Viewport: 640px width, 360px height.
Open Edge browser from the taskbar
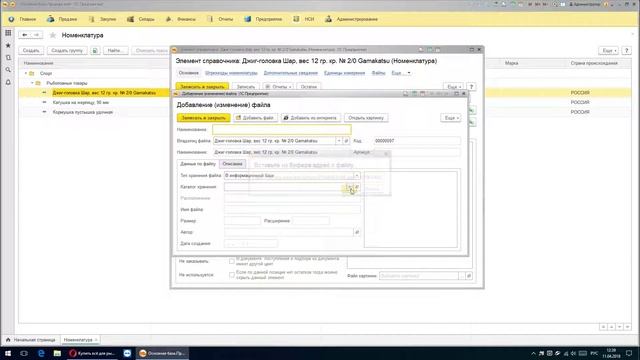tap(41, 353)
